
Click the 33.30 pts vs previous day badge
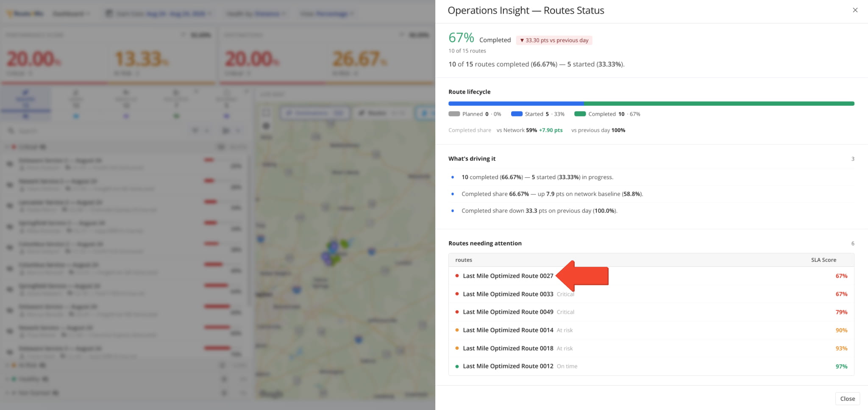[554, 40]
